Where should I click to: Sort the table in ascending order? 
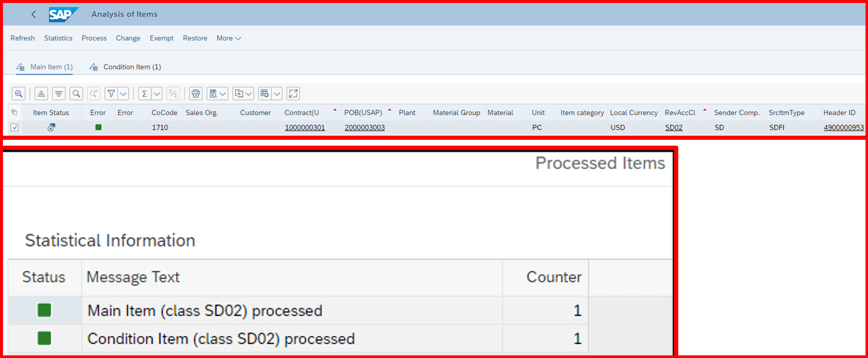pyautogui.click(x=41, y=93)
